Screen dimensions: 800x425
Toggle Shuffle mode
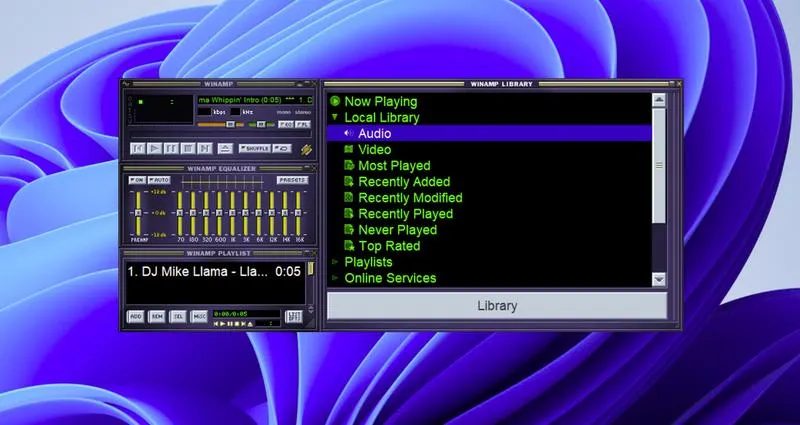pyautogui.click(x=255, y=148)
